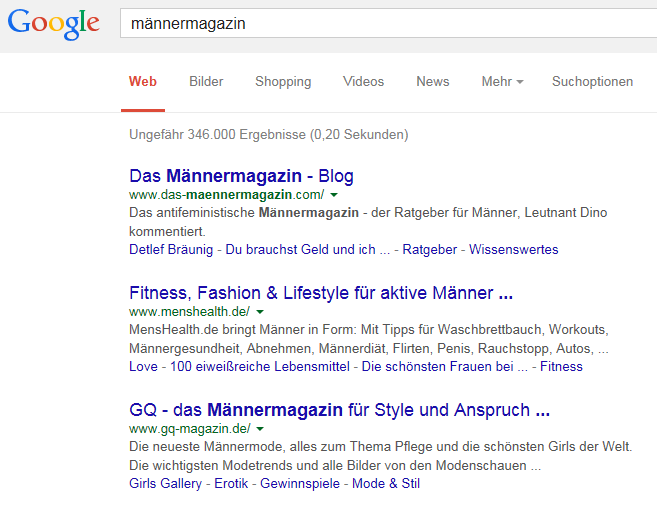Click snippet starting 'Die neueste Männermode'
The image size is (657, 506).
[380, 456]
